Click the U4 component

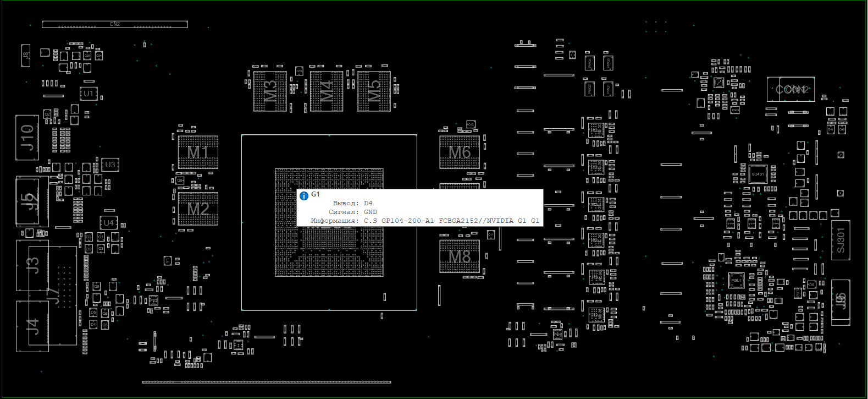pyautogui.click(x=108, y=223)
